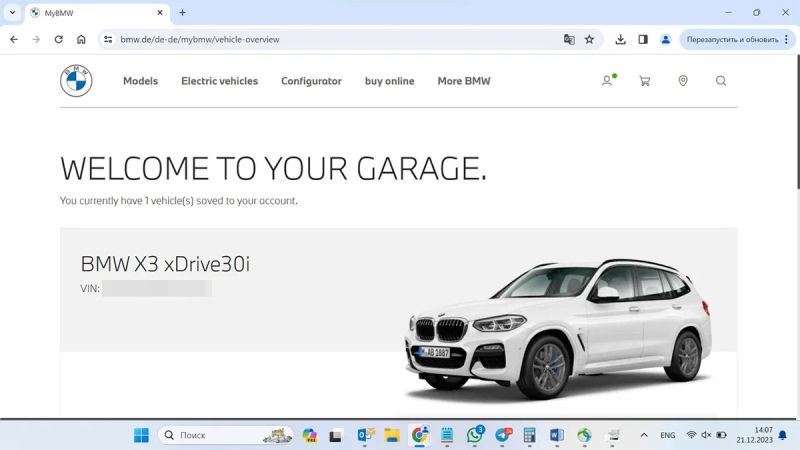Open the muted volume control
Image resolution: width=800 pixels, height=450 pixels.
(x=706, y=435)
